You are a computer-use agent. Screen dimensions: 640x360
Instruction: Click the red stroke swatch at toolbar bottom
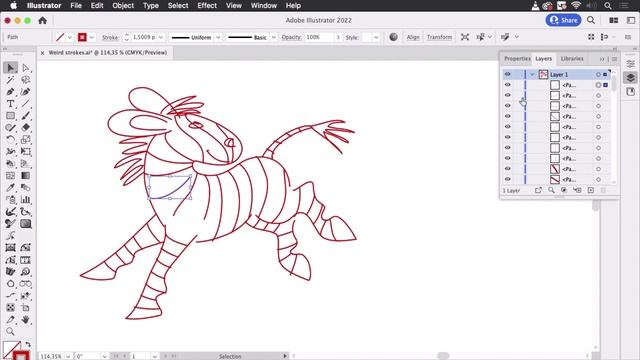pos(21,356)
